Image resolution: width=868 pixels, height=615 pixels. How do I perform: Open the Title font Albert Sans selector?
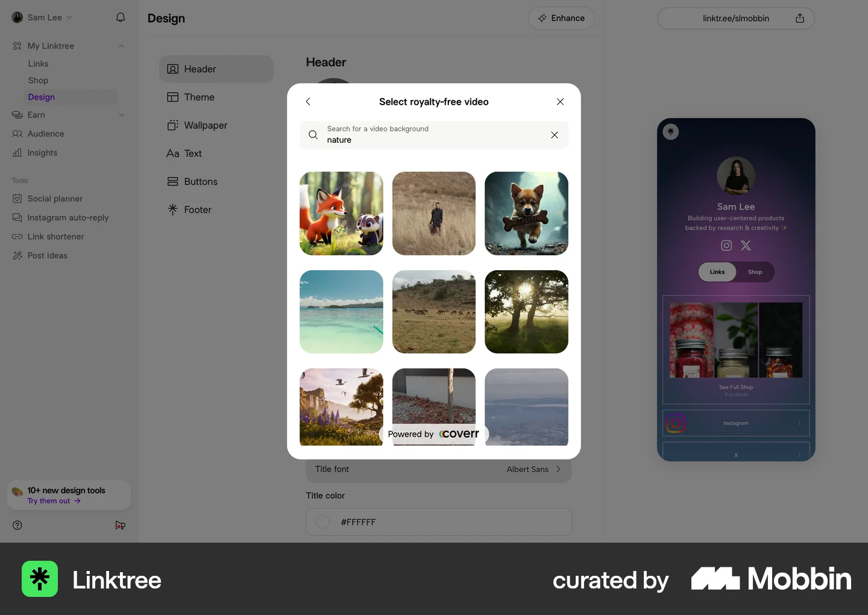[x=439, y=469]
